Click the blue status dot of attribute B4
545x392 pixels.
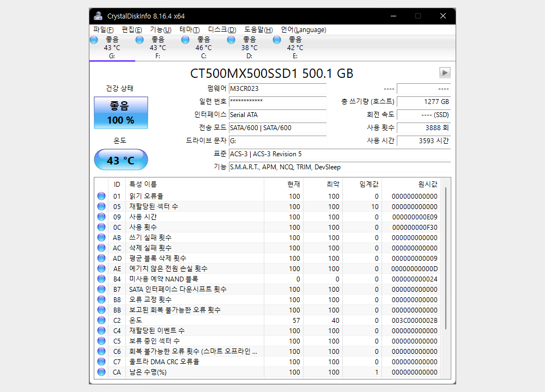101,279
